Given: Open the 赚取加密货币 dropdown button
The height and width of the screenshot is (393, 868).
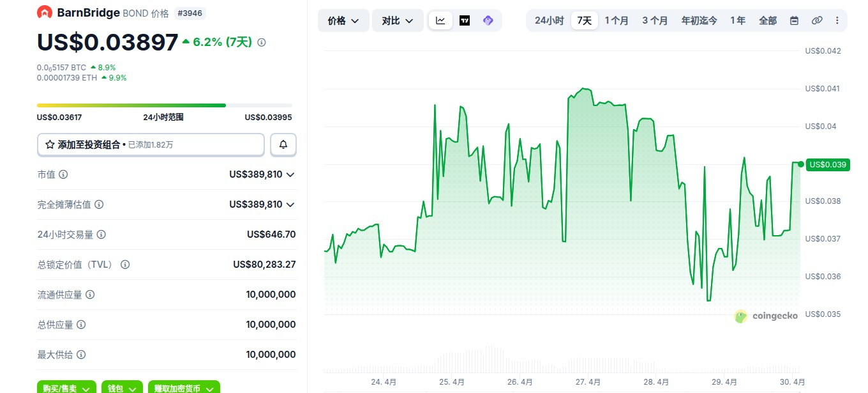Looking at the screenshot, I should [x=184, y=388].
